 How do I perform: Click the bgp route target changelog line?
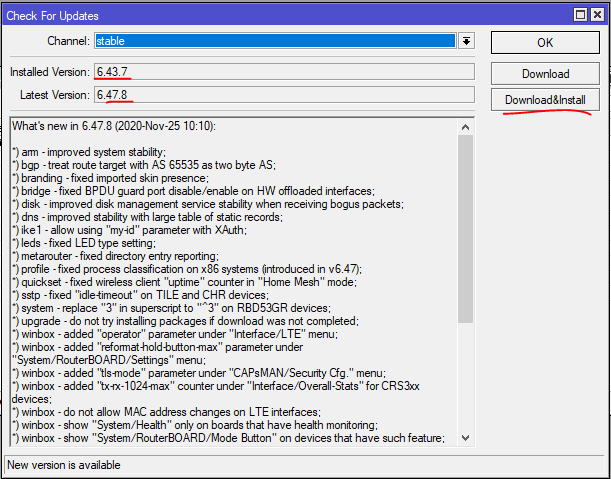pyautogui.click(x=144, y=165)
